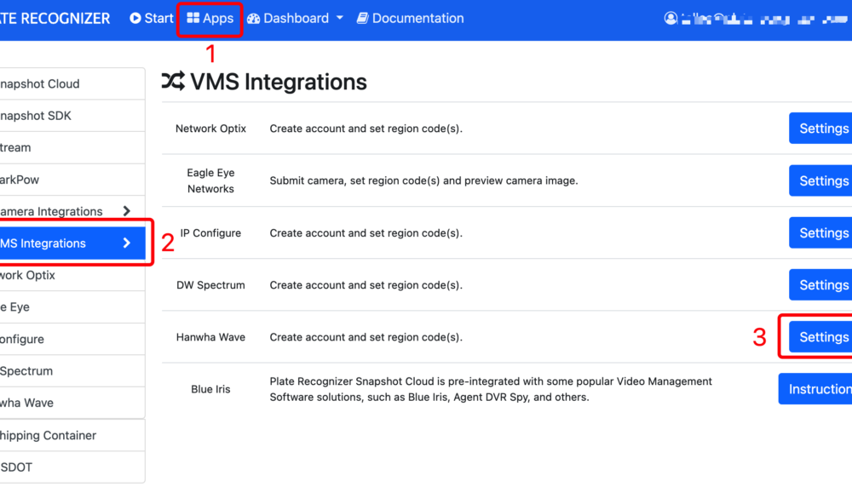This screenshot has height=504, width=852.
Task: Open Settings for IP Configure
Action: (820, 232)
